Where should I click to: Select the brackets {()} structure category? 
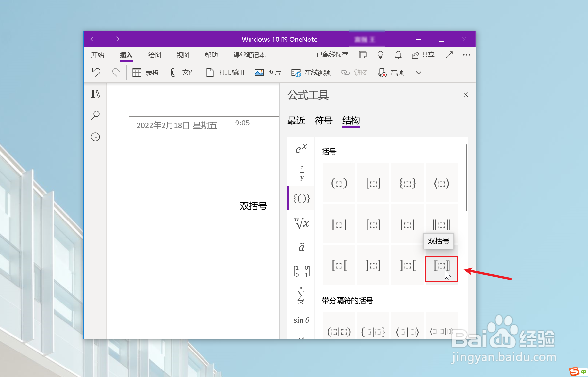[x=301, y=198]
